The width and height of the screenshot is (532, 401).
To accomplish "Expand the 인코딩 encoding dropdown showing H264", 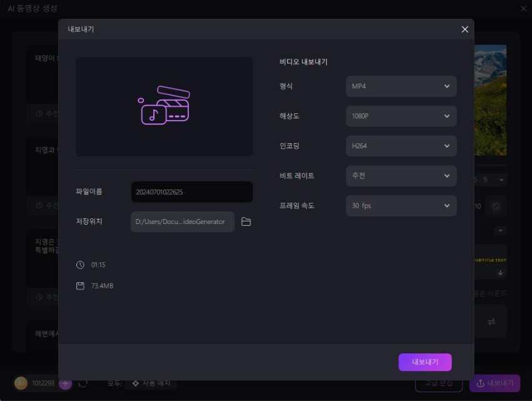I will pyautogui.click(x=401, y=146).
